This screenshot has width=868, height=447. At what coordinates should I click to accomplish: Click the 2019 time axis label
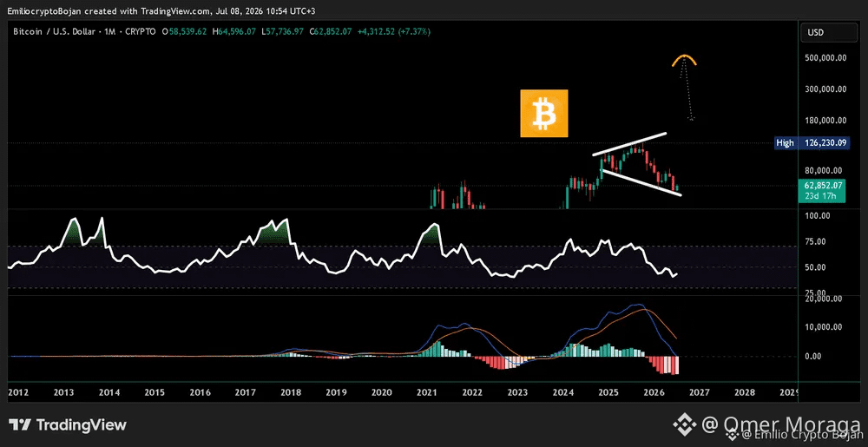(336, 392)
